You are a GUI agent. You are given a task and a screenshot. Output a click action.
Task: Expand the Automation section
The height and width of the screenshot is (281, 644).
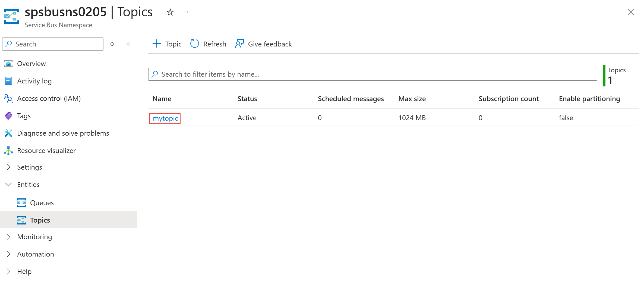36,254
